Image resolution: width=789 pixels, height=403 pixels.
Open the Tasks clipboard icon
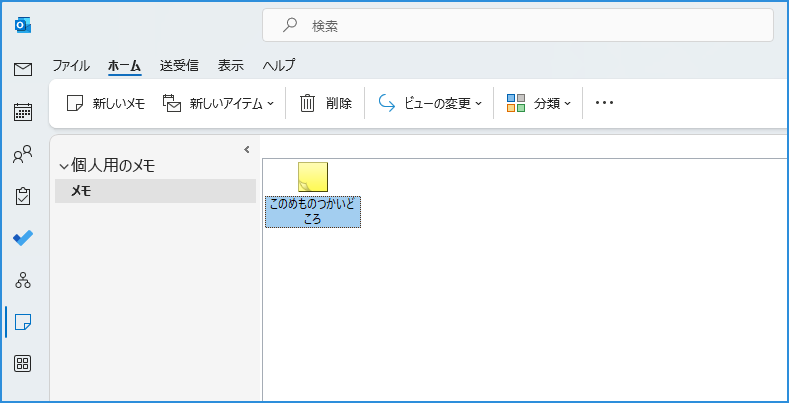(23, 196)
